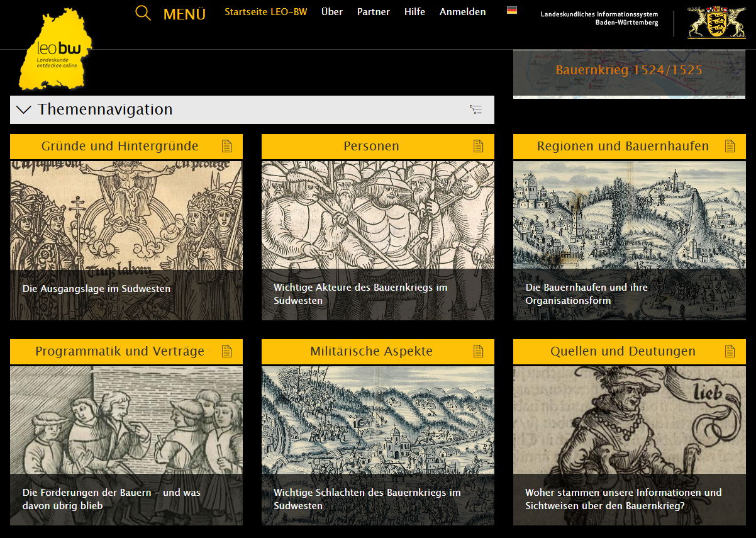This screenshot has height=538, width=756.
Task: Click caption Die Forderungen der Bauern
Action: [x=111, y=499]
